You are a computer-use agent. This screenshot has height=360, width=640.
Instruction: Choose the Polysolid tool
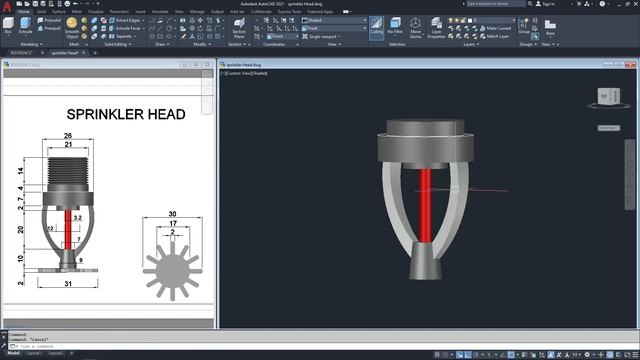[49, 20]
